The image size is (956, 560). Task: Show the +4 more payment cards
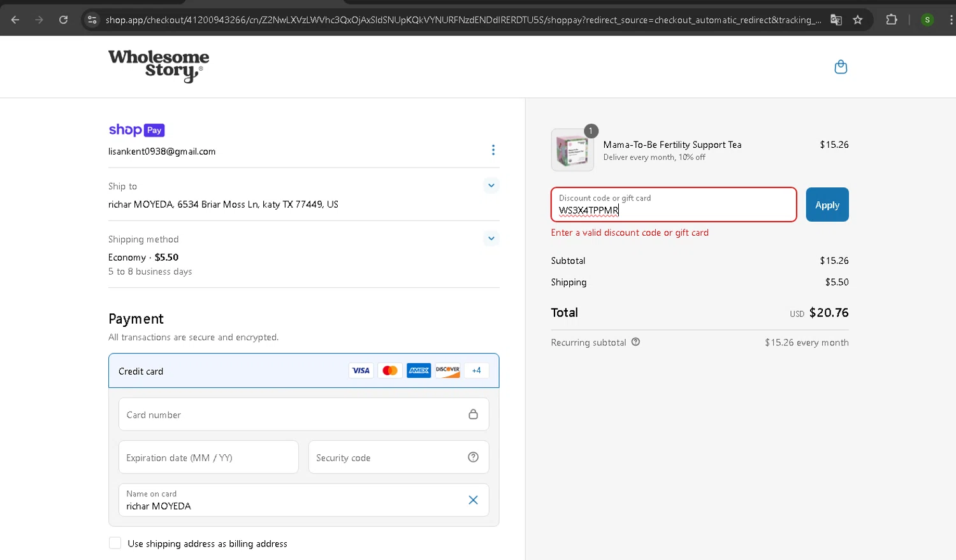coord(476,371)
